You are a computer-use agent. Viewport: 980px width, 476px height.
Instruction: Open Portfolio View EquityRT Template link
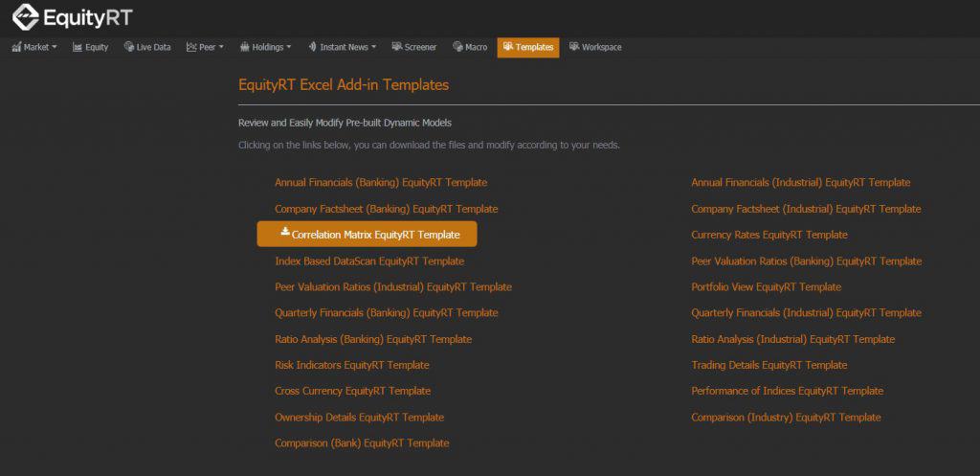pos(767,287)
